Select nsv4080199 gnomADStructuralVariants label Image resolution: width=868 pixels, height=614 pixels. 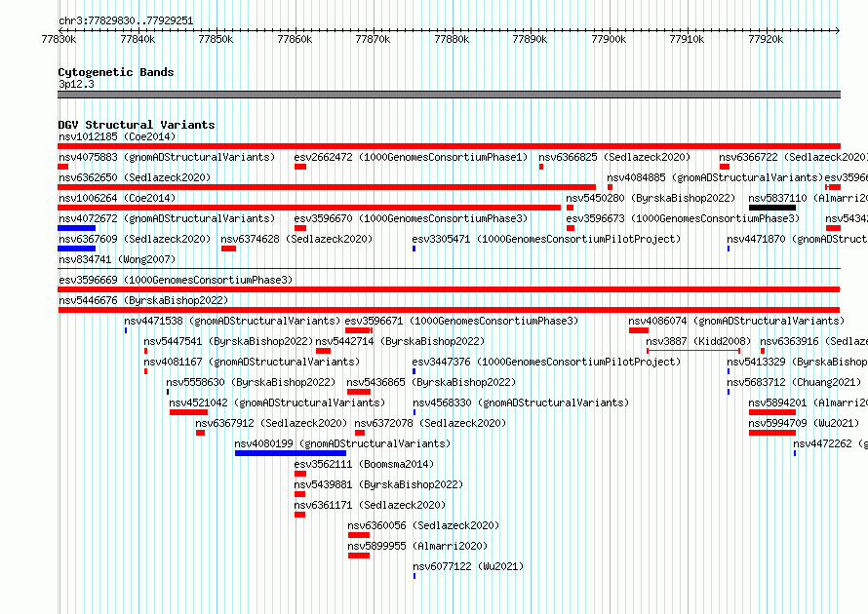(x=342, y=443)
